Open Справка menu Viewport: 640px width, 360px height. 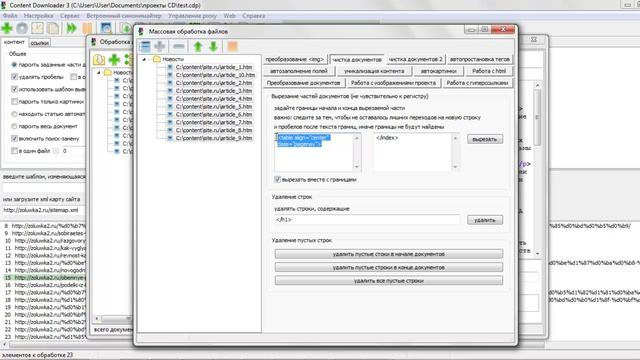[253, 16]
